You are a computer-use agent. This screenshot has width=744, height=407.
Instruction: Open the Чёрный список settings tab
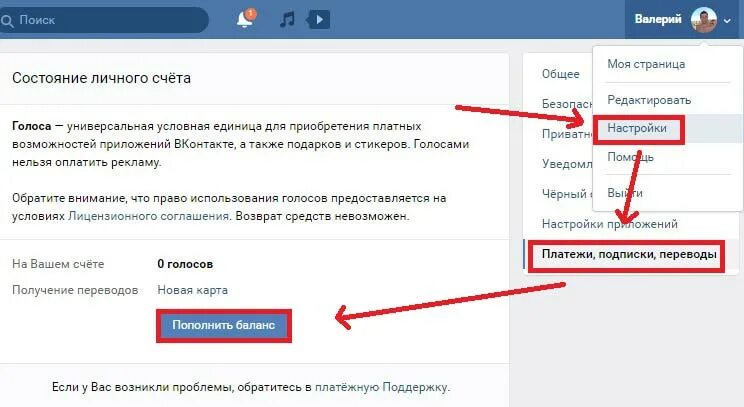coord(567,194)
